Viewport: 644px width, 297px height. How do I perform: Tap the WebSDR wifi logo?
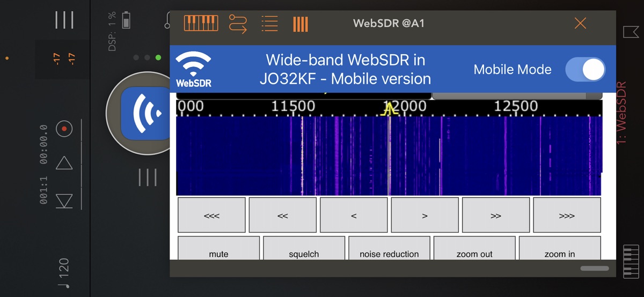193,69
